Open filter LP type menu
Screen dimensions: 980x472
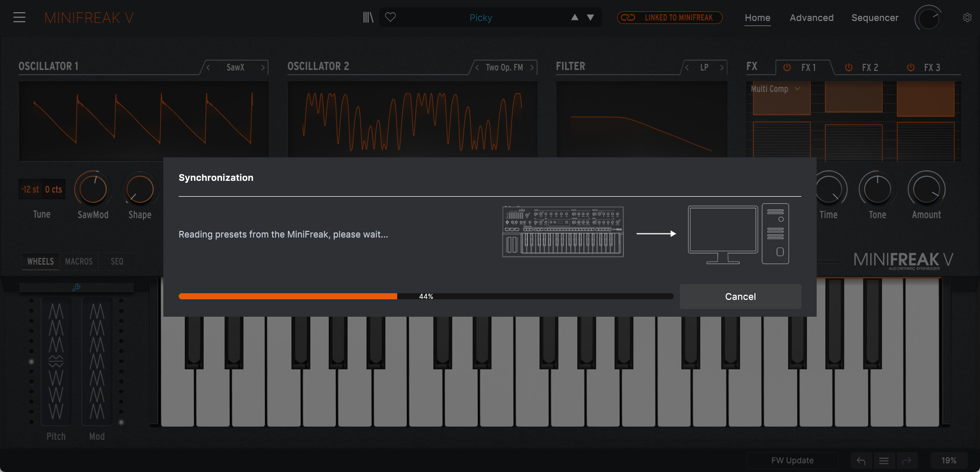coord(704,67)
